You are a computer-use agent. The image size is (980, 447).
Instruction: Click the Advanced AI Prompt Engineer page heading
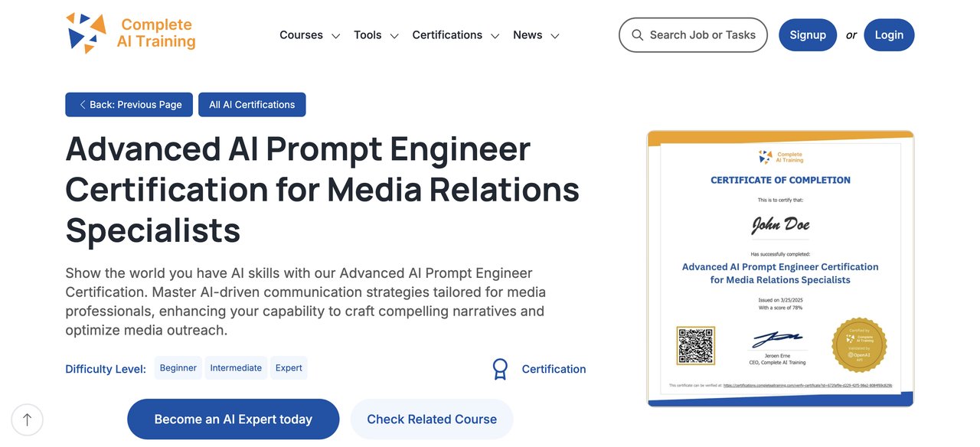(x=322, y=190)
